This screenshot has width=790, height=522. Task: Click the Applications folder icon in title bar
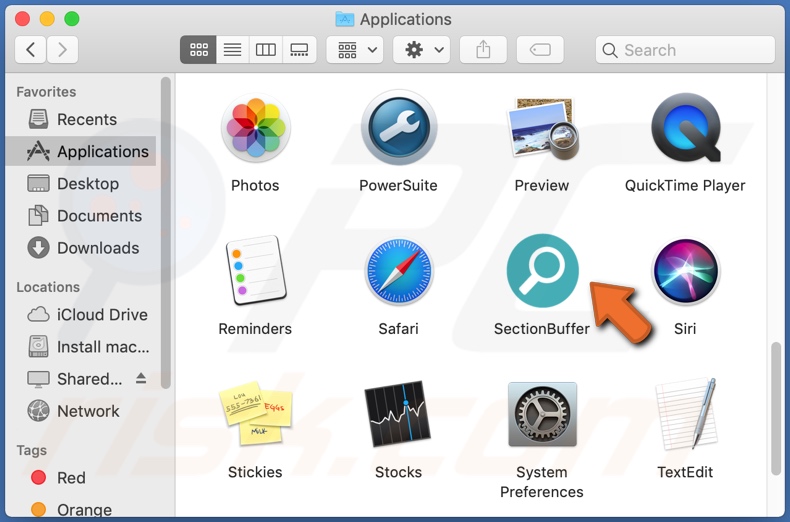click(x=345, y=19)
